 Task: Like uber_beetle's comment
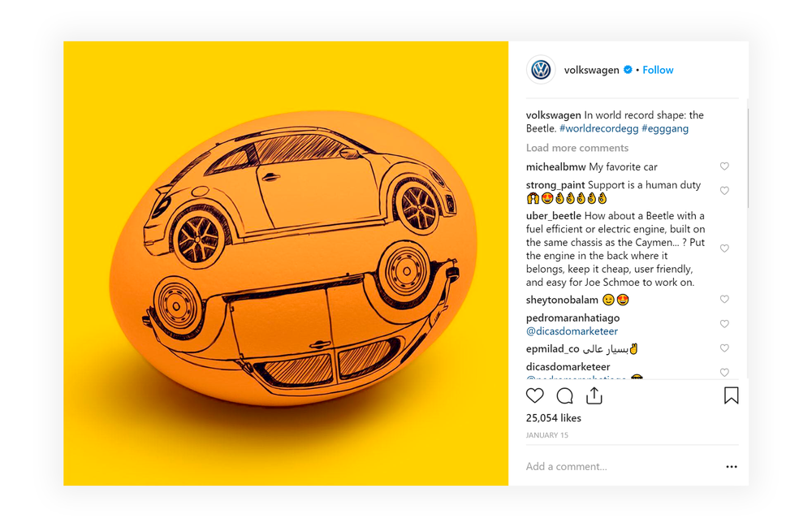pos(724,248)
